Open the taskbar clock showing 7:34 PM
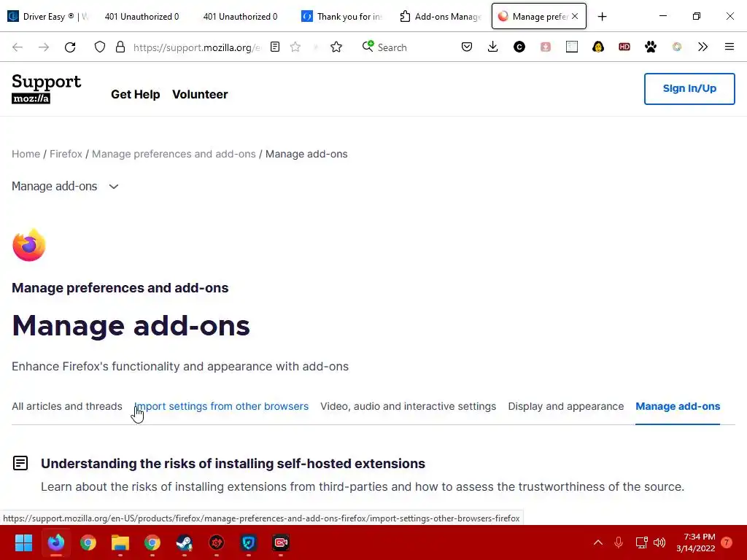Screen dimensions: 747x560 pos(695,542)
